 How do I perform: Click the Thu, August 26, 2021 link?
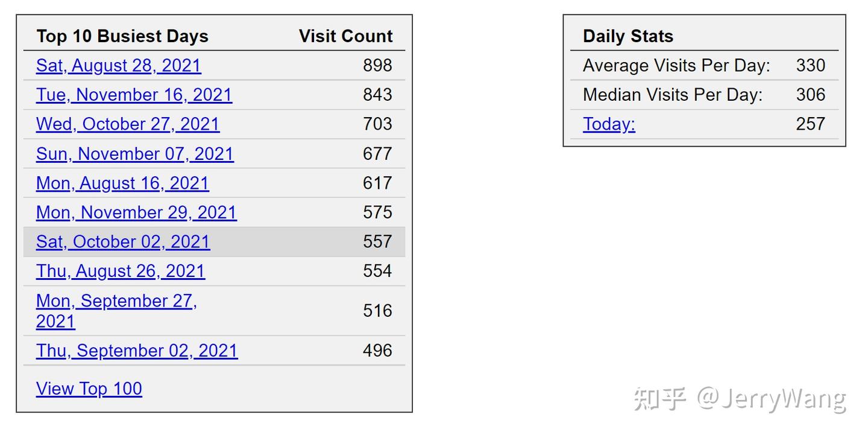coord(121,271)
